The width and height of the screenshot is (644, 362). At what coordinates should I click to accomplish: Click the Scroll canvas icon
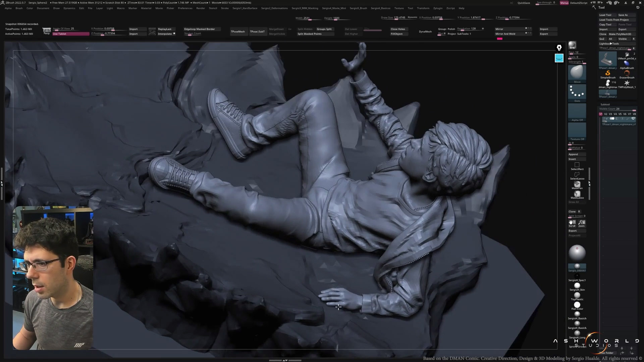(x=572, y=223)
